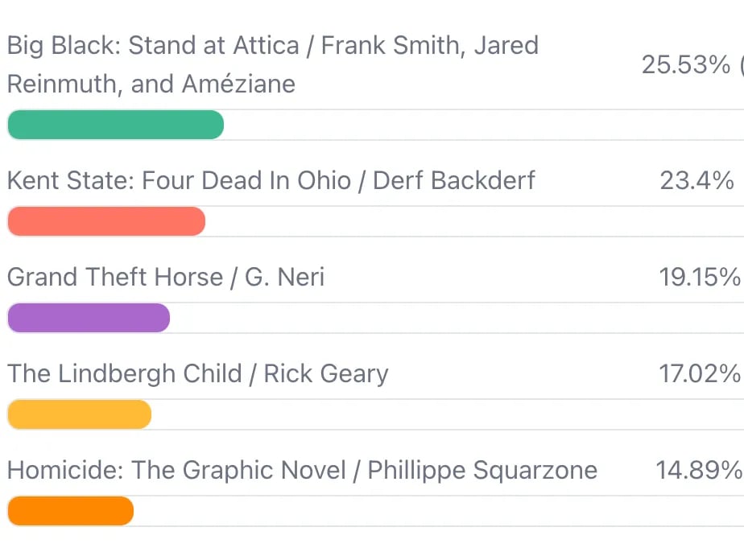Pick Homicide: The Graphic Novel option text
This screenshot has width=744, height=560.
coord(302,470)
